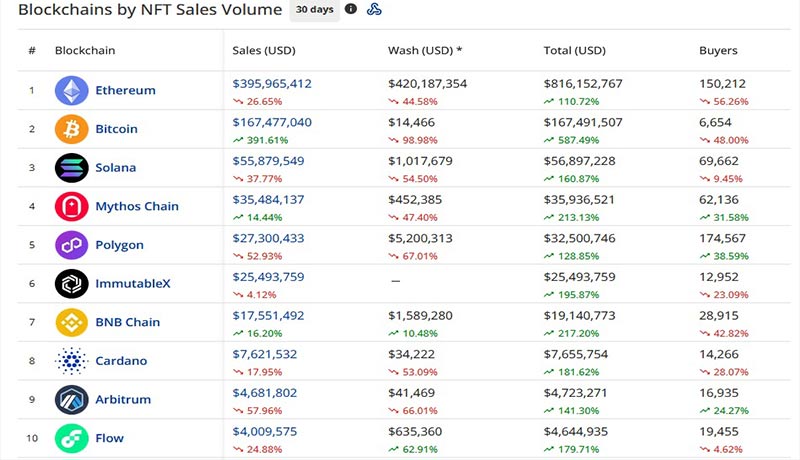Open the Ethereum blockchain link
This screenshot has width=800, height=460.
coord(126,90)
